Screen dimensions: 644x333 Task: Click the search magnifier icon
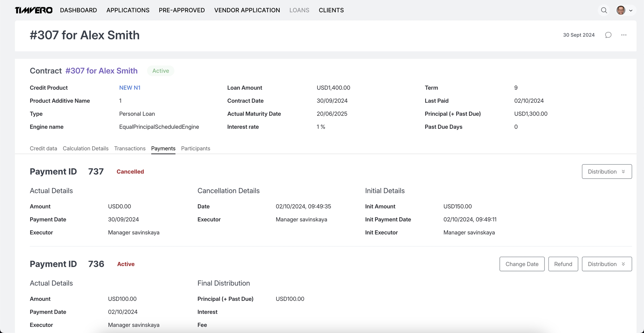click(x=604, y=10)
